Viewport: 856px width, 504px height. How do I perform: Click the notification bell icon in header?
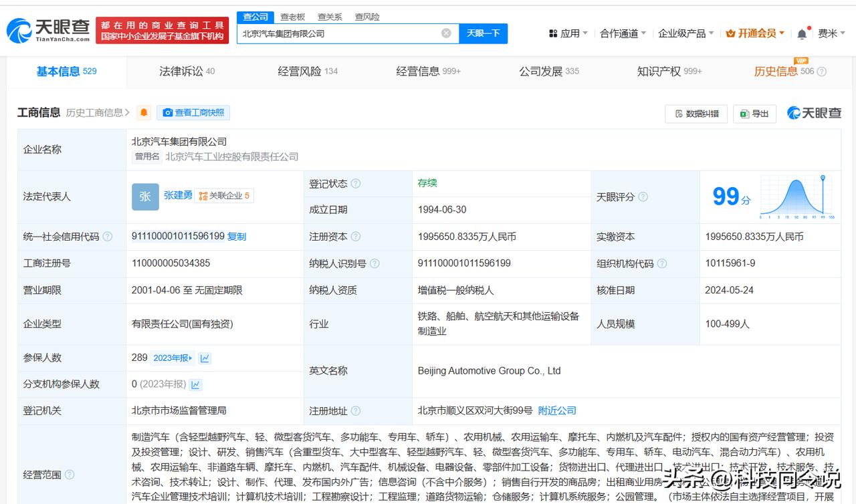pos(802,33)
